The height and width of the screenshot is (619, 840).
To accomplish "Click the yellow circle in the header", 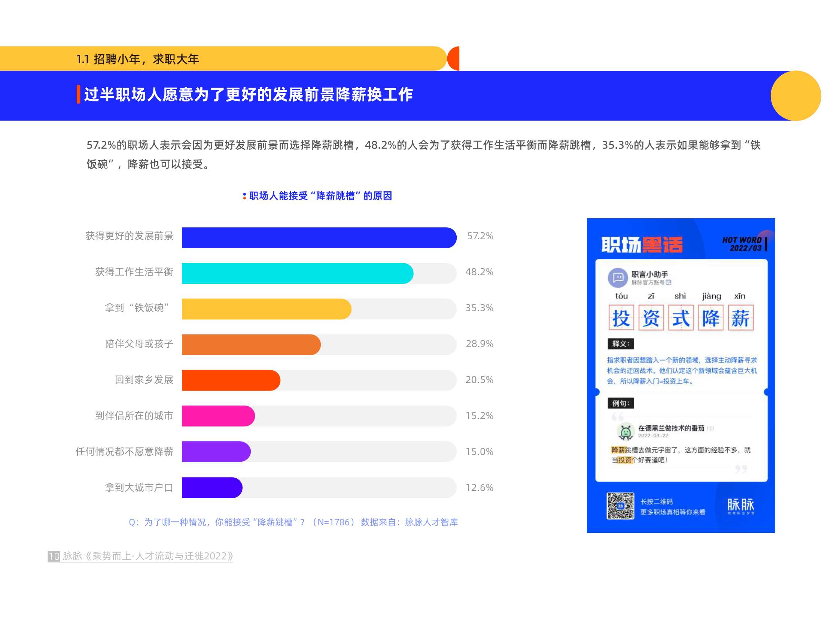I will [x=796, y=95].
